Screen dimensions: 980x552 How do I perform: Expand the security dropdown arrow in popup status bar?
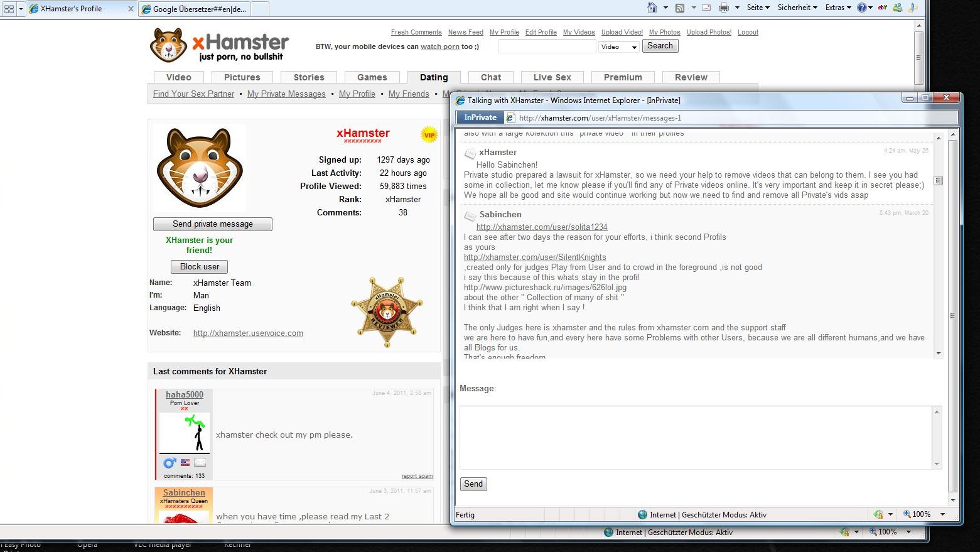point(890,514)
